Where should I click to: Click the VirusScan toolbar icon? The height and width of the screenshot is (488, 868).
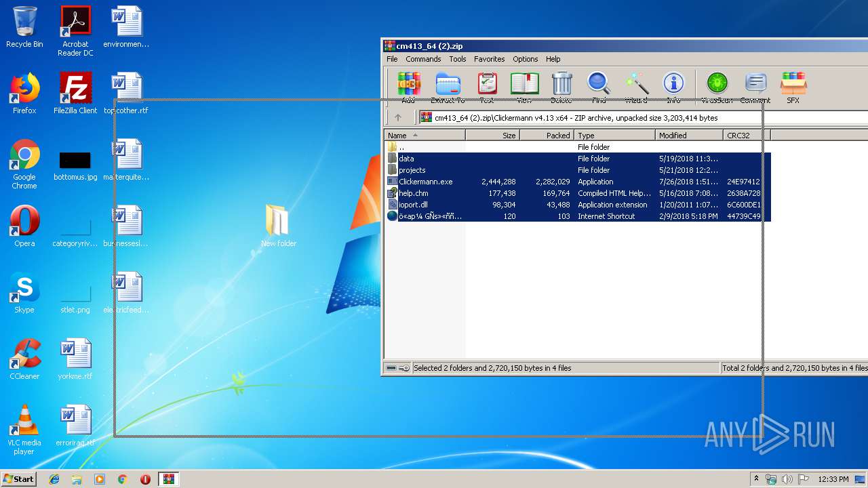coord(717,87)
